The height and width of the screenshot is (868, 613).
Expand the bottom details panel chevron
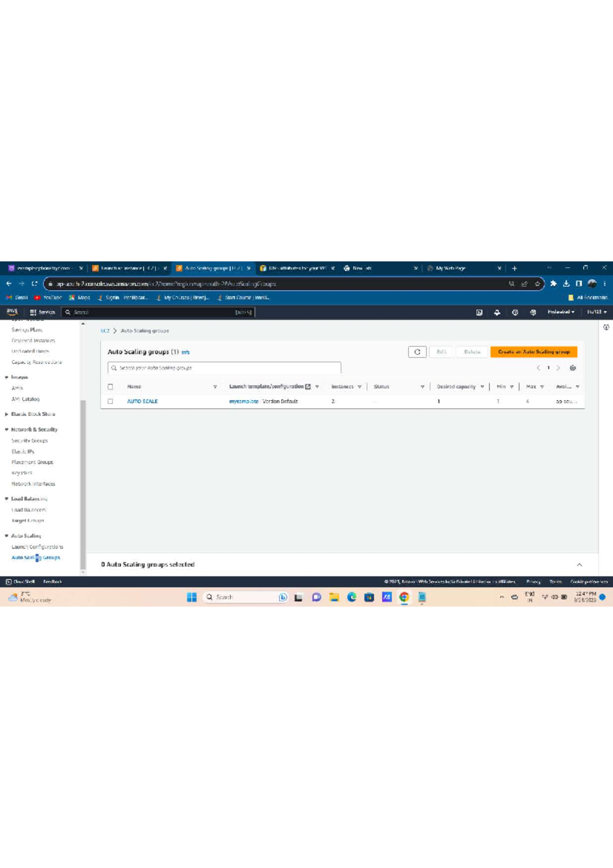579,565
